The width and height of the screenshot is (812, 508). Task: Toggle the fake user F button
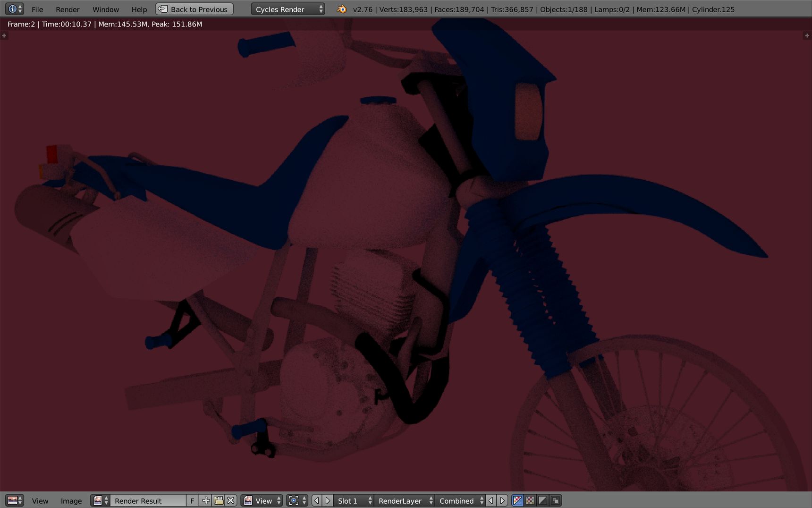pyautogui.click(x=192, y=500)
